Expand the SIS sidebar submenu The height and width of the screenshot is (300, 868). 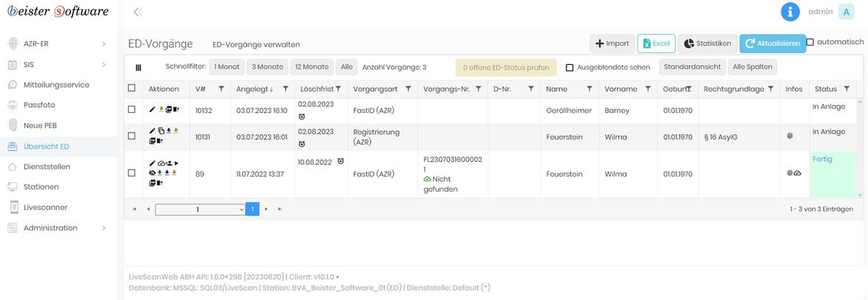coord(103,65)
